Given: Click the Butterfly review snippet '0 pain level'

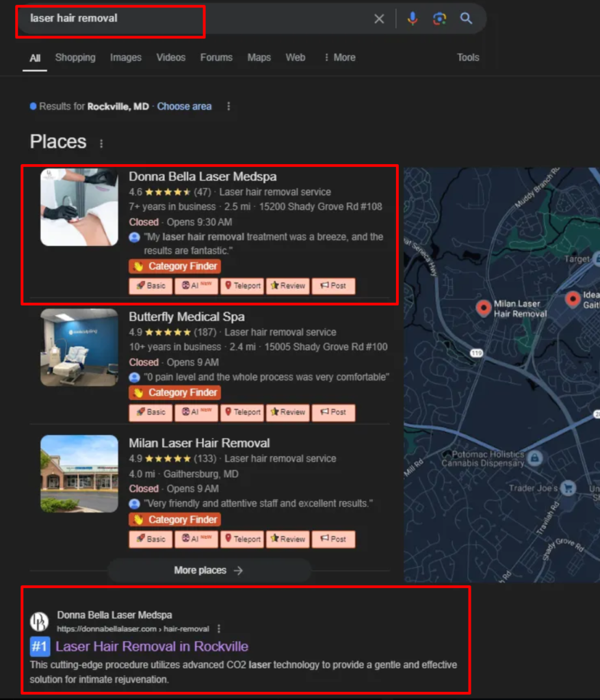Looking at the screenshot, I should [x=267, y=377].
